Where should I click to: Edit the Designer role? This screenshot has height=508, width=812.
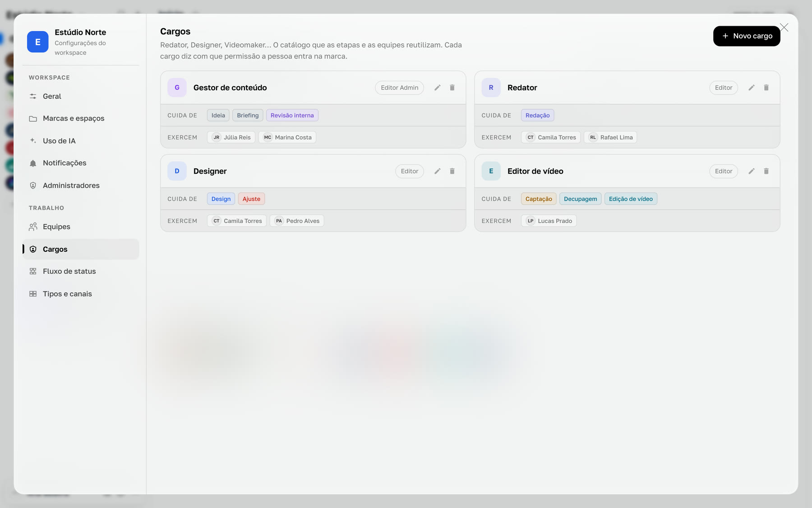coord(437,171)
